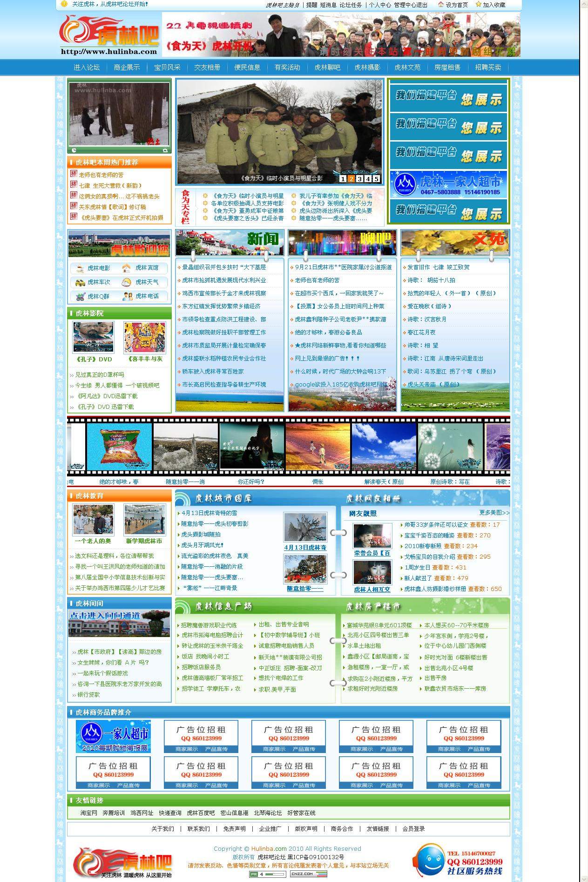Screen dimensions: 588x882
Task: Click the 《喜羊羊与灰 movie poster
Action: click(145, 338)
